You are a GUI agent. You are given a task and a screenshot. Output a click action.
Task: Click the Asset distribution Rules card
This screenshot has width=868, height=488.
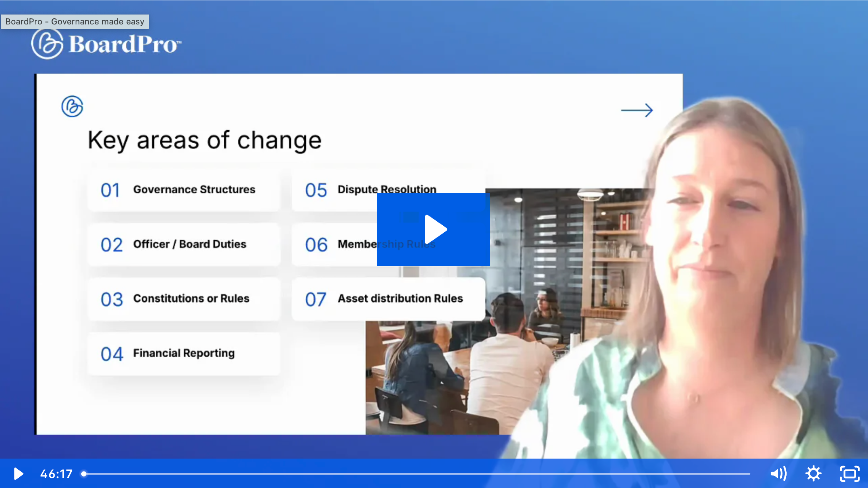click(388, 299)
